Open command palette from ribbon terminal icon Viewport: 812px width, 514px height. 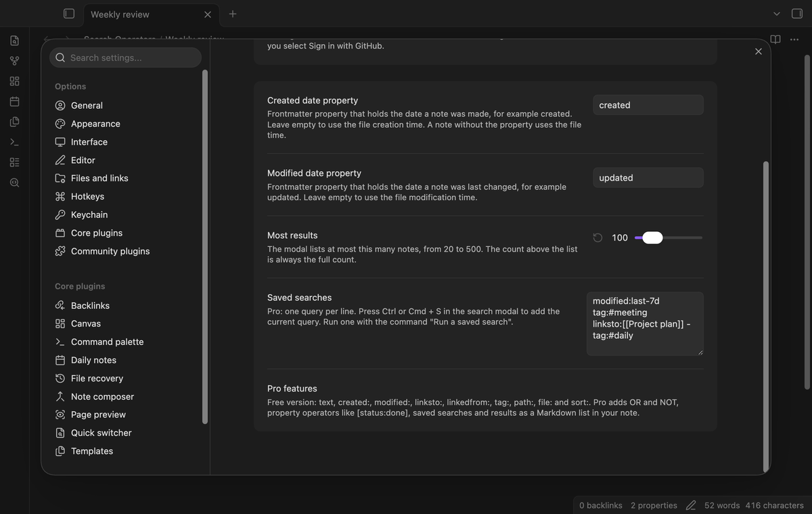pos(14,142)
